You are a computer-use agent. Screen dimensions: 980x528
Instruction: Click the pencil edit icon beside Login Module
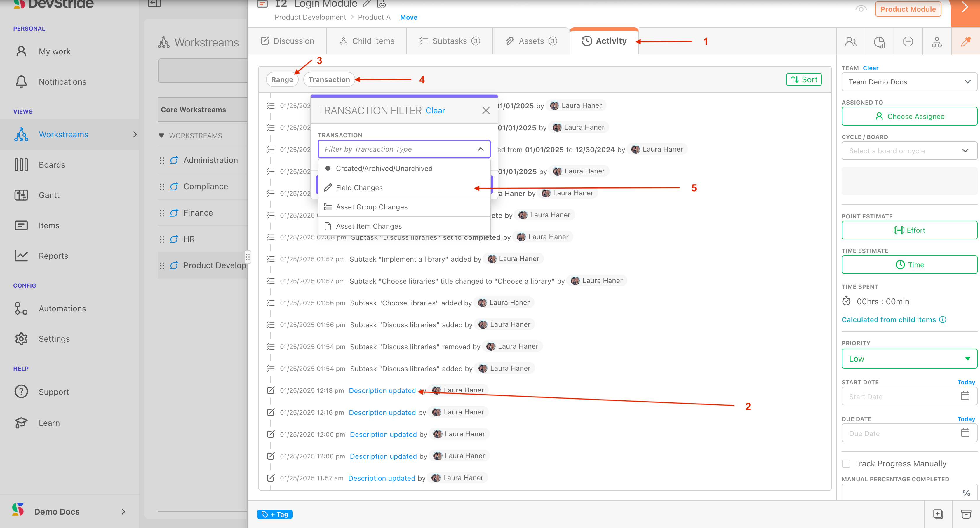point(366,4)
